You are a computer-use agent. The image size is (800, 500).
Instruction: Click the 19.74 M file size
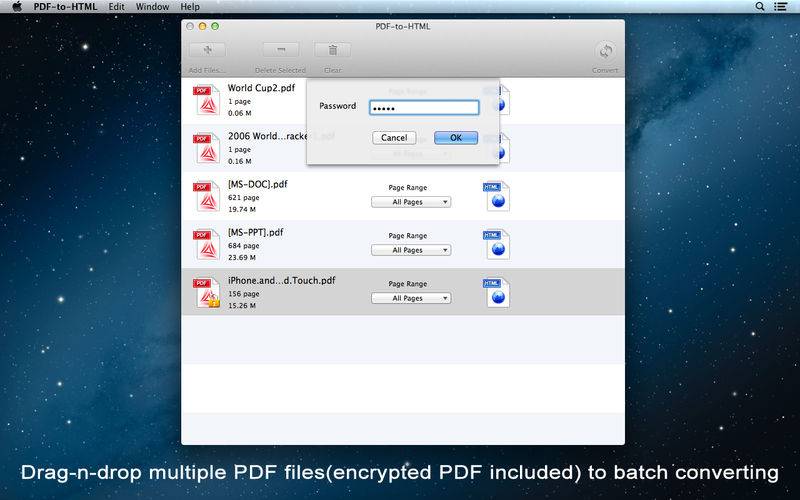pyautogui.click(x=242, y=209)
